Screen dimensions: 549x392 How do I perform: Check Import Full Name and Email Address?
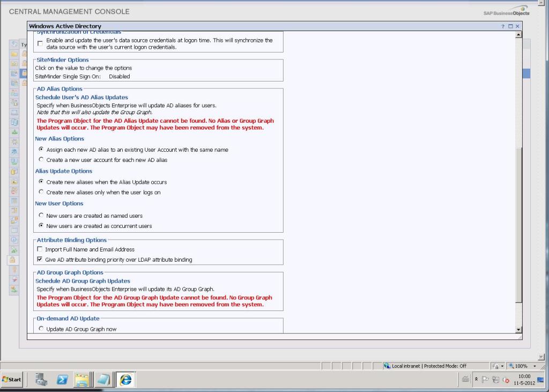click(x=40, y=249)
